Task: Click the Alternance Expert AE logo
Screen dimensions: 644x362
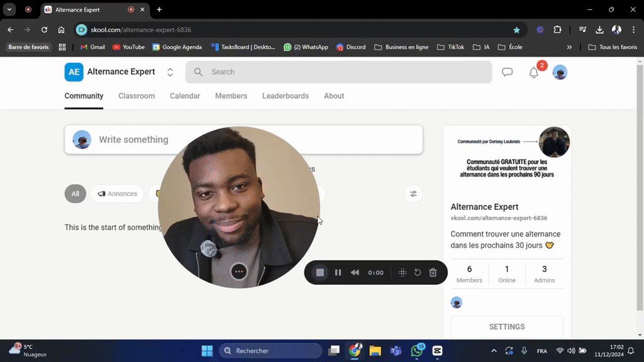Action: click(74, 72)
